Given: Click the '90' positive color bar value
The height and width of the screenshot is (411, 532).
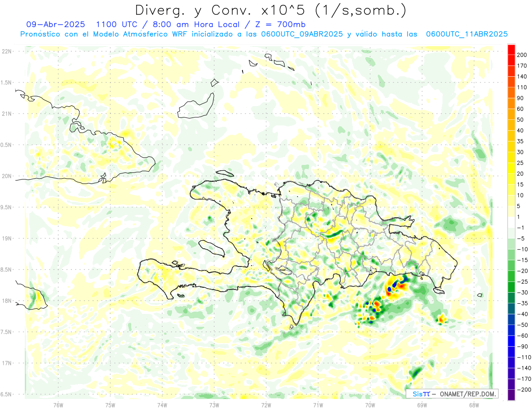Looking at the screenshot, I should (520, 98).
